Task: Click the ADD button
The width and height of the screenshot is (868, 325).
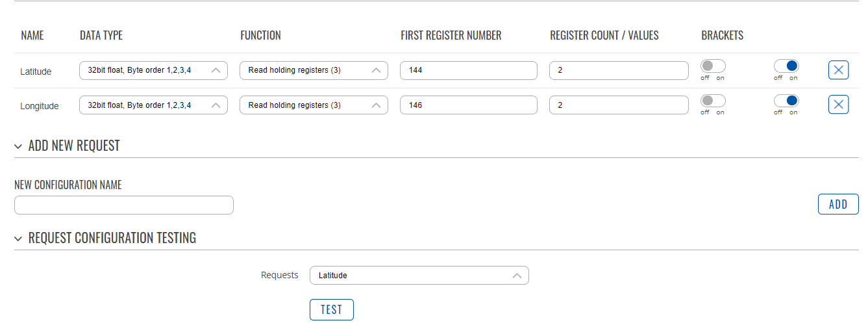Action: 838,204
